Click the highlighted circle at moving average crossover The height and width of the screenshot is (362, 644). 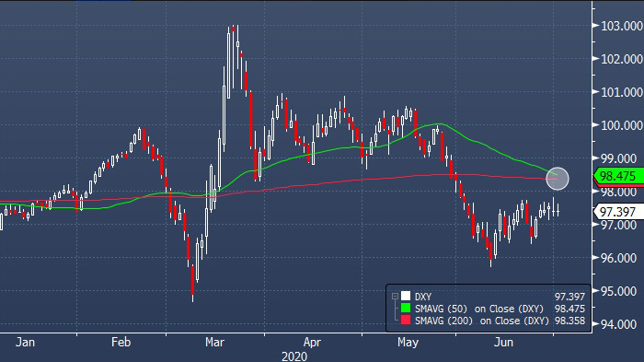[x=558, y=179]
